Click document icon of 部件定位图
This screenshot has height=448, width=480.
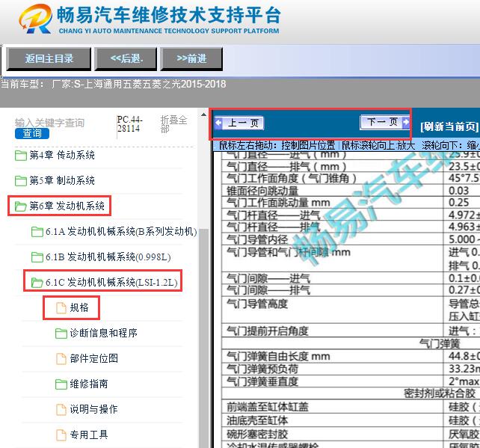pyautogui.click(x=61, y=358)
